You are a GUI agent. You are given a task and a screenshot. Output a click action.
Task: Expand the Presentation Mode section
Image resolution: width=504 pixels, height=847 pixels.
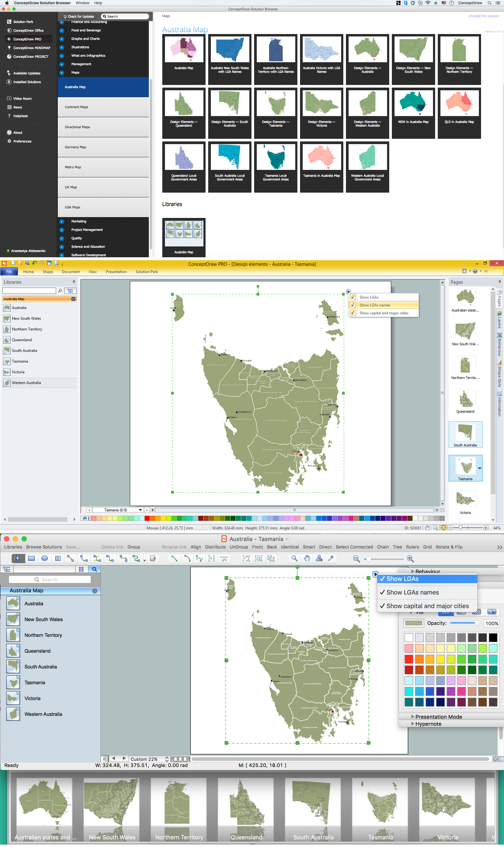pyautogui.click(x=413, y=717)
